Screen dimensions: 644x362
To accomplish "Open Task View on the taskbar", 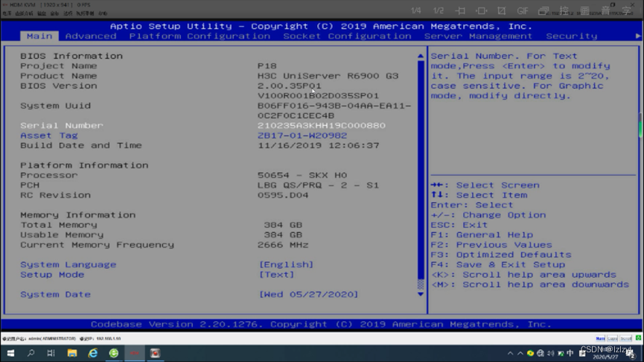I will 51,353.
